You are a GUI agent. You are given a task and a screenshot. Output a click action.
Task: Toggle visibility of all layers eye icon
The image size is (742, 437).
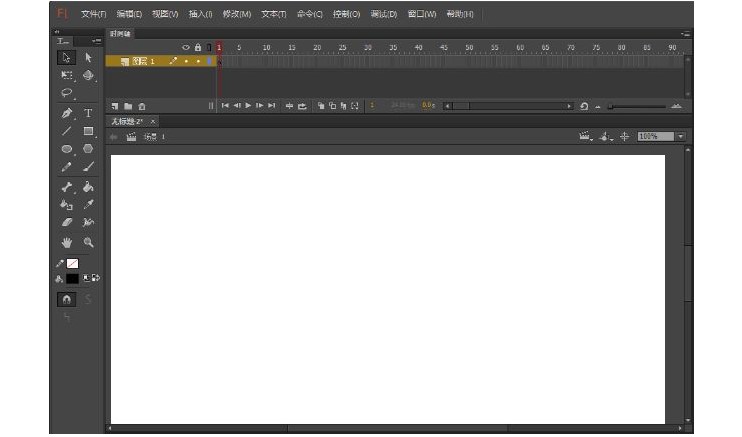coord(185,47)
